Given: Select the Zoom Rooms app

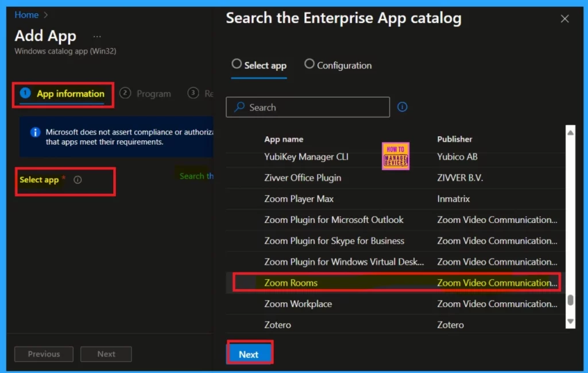Looking at the screenshot, I should pos(395,283).
